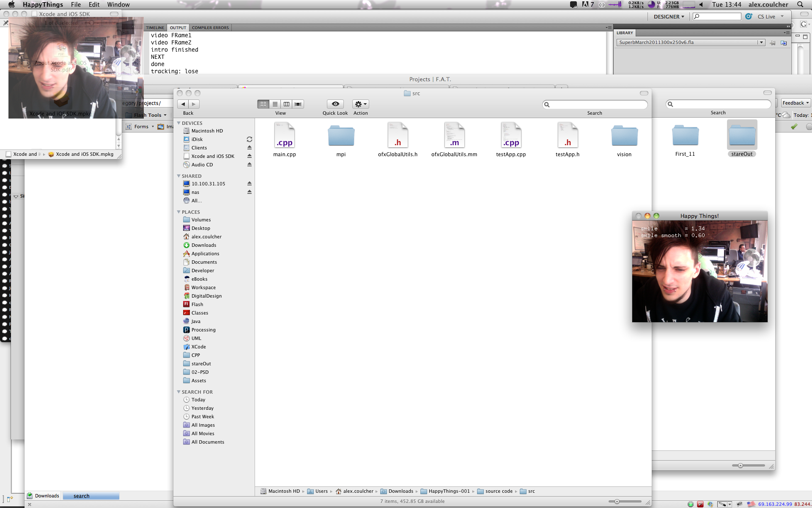The width and height of the screenshot is (812, 508).
Task: Open the Edit menu
Action: pos(94,5)
